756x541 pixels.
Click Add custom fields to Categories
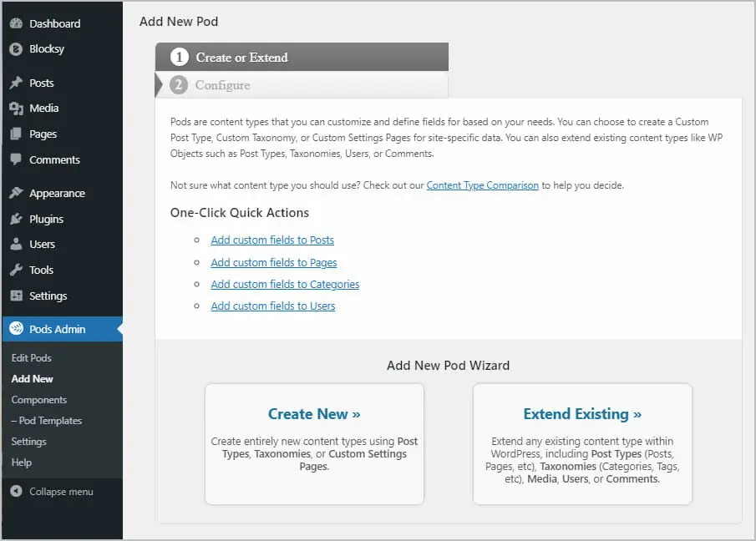[285, 284]
